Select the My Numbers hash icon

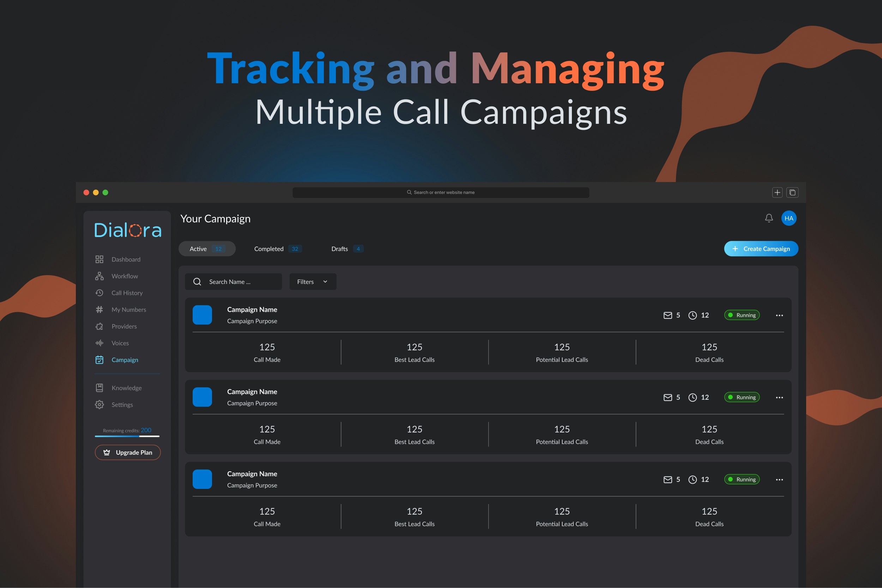coord(99,310)
